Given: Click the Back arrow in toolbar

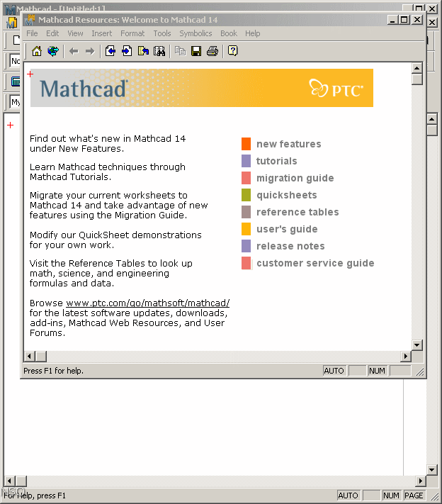Looking at the screenshot, I should (74, 51).
